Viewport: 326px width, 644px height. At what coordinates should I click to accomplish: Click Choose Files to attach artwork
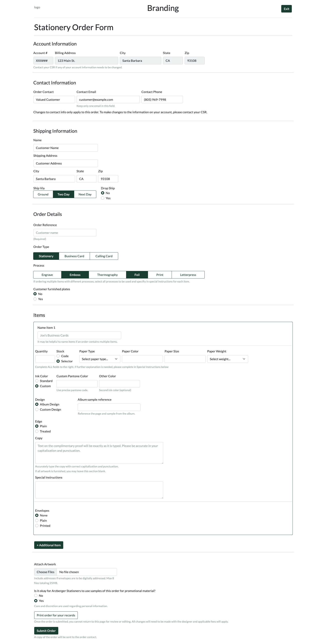point(46,572)
